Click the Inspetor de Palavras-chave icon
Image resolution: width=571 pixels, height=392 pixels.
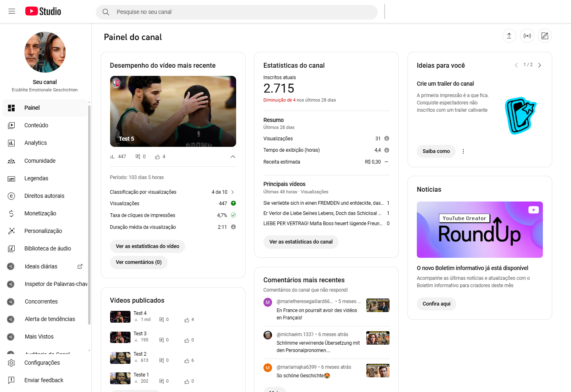click(11, 284)
